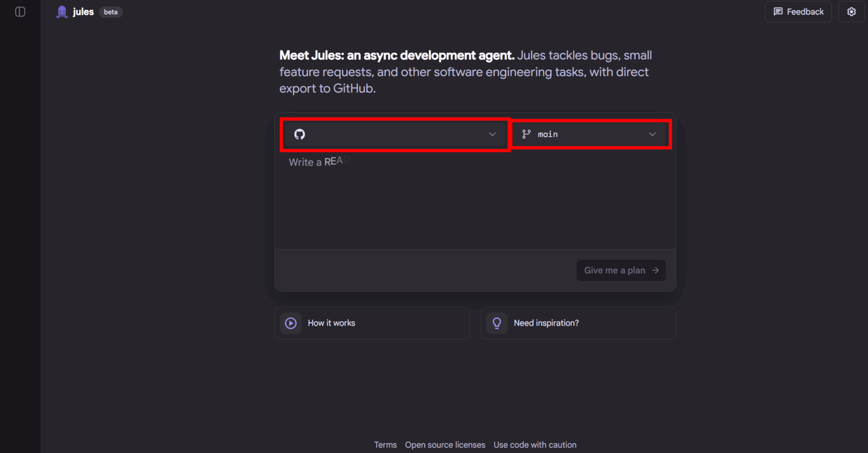Open the How it works card
The width and height of the screenshot is (868, 453).
point(372,323)
